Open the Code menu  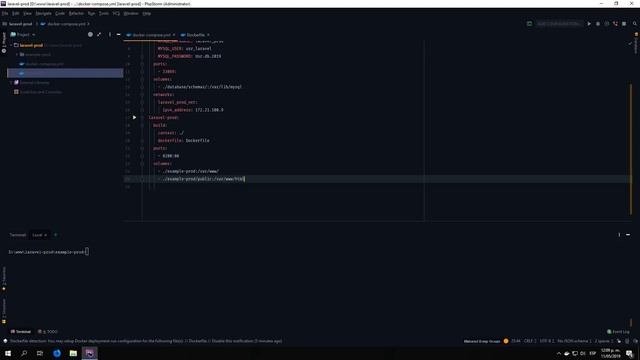(60, 13)
